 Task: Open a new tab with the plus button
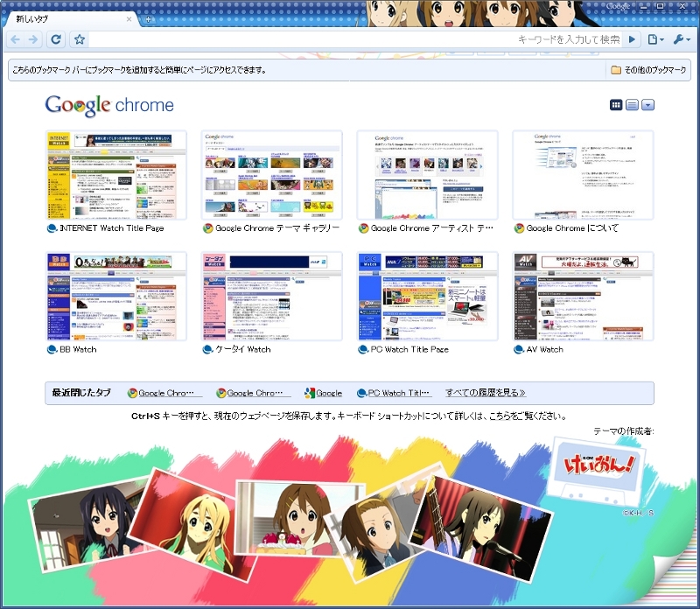click(149, 19)
